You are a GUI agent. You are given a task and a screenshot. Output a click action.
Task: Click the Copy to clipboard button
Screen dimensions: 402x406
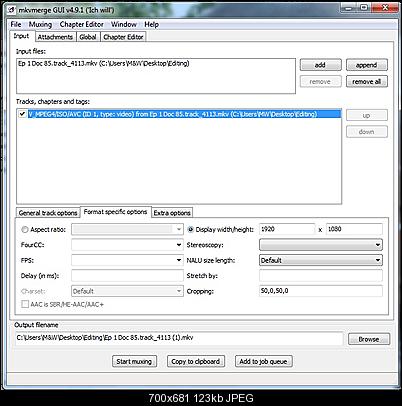(x=196, y=361)
